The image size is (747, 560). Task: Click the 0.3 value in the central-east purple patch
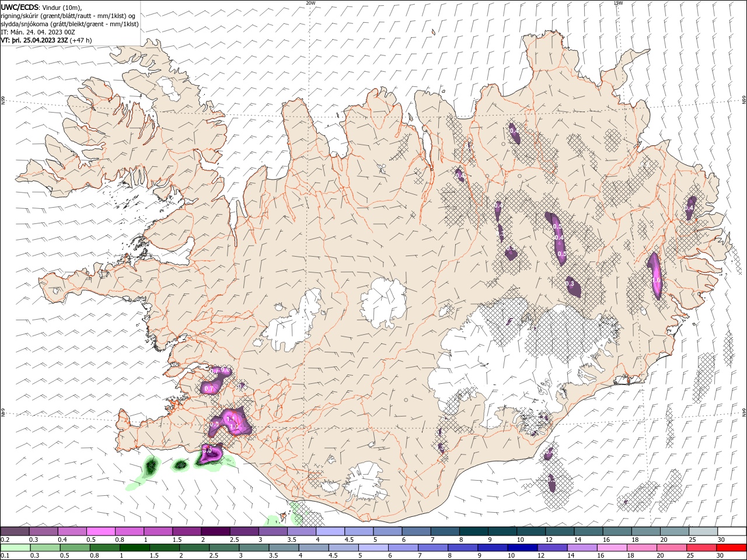point(570,283)
